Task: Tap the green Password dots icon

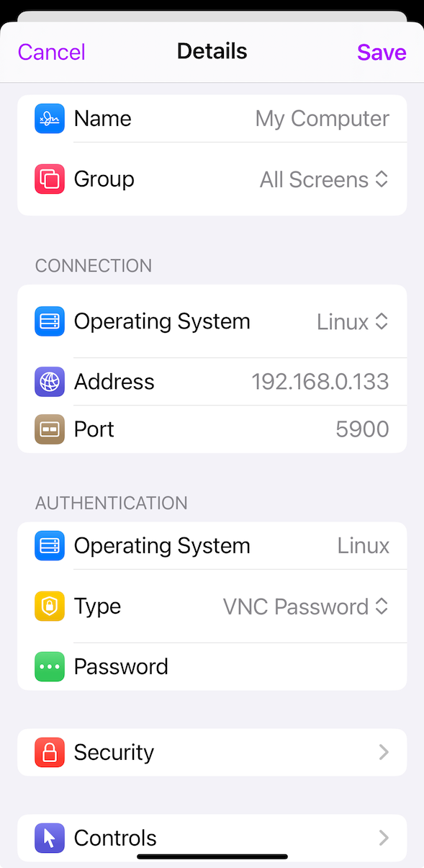Action: tap(50, 667)
